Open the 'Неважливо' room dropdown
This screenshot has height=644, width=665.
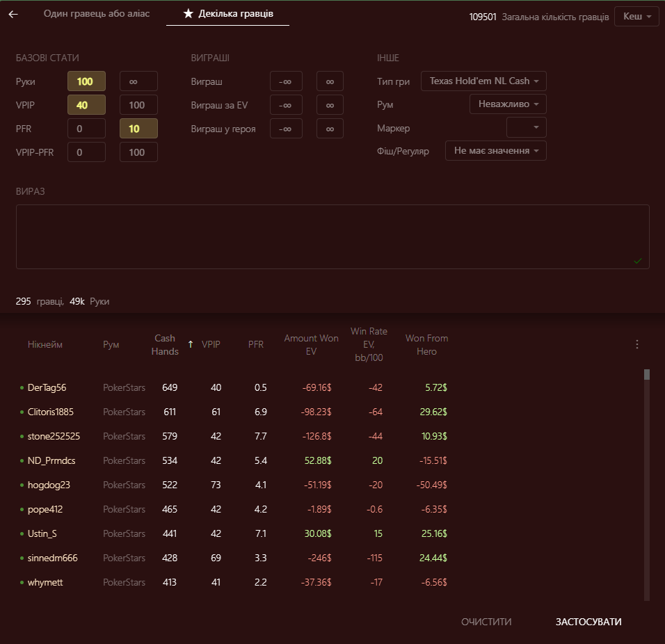tap(508, 104)
